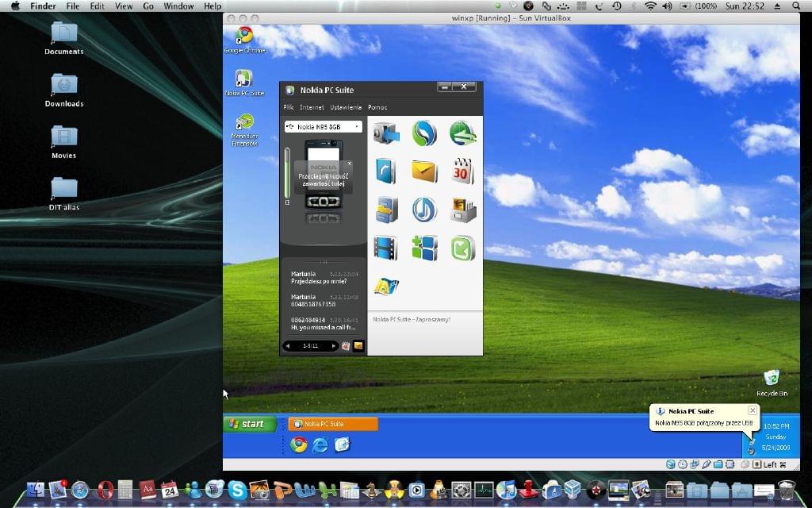Select the Documents folder on the Mac desktop

point(64,38)
